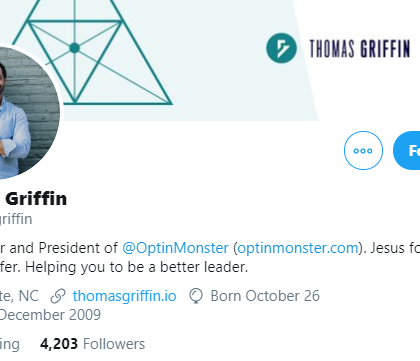Image resolution: width=420 pixels, height=361 pixels.
Task: Click the gray username handle under name
Action: [16, 219]
